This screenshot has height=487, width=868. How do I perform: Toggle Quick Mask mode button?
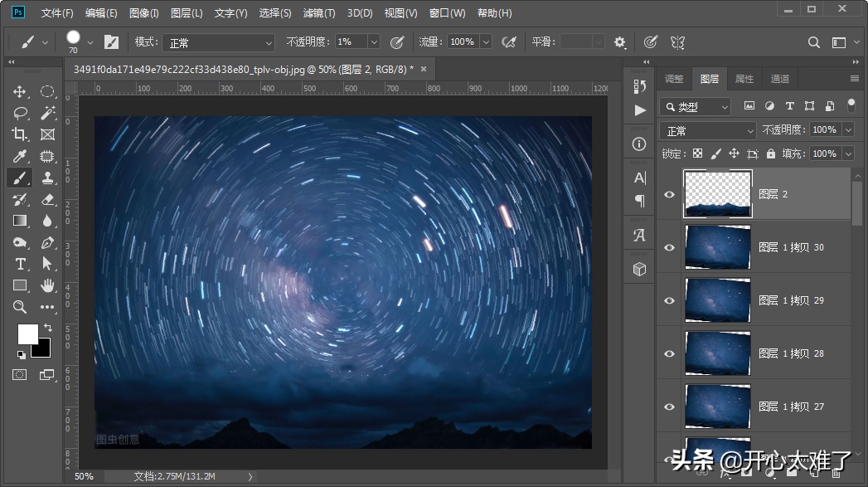(x=19, y=375)
